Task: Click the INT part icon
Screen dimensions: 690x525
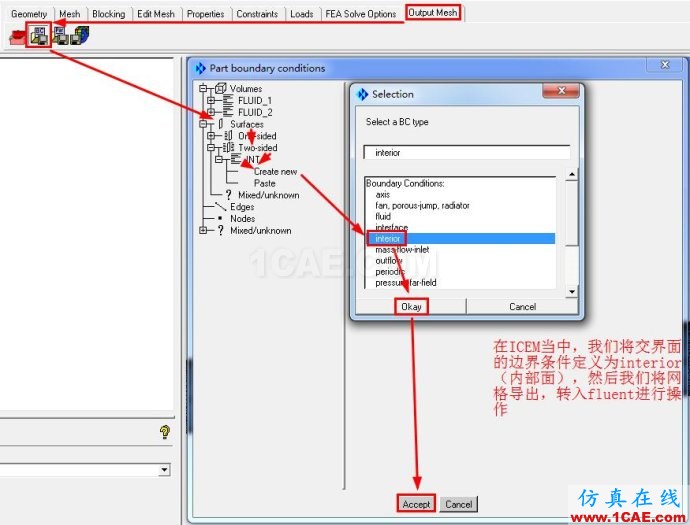Action: [236, 159]
